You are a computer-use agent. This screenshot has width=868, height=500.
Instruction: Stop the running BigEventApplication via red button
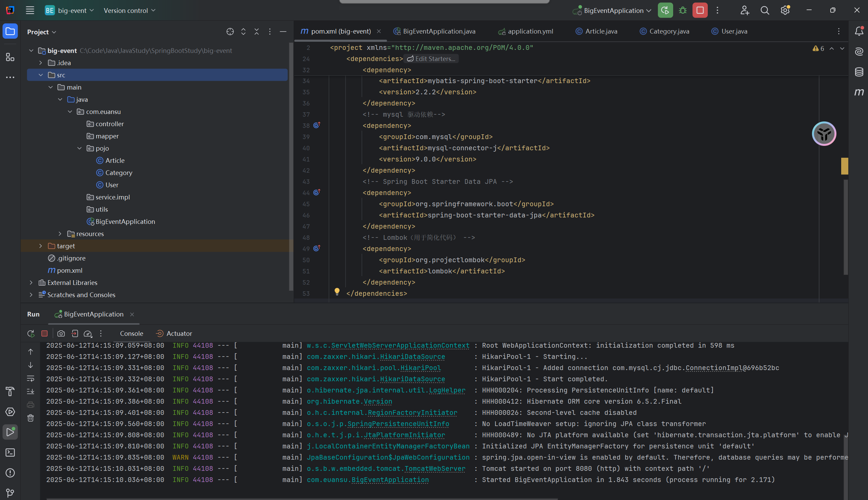pos(700,10)
